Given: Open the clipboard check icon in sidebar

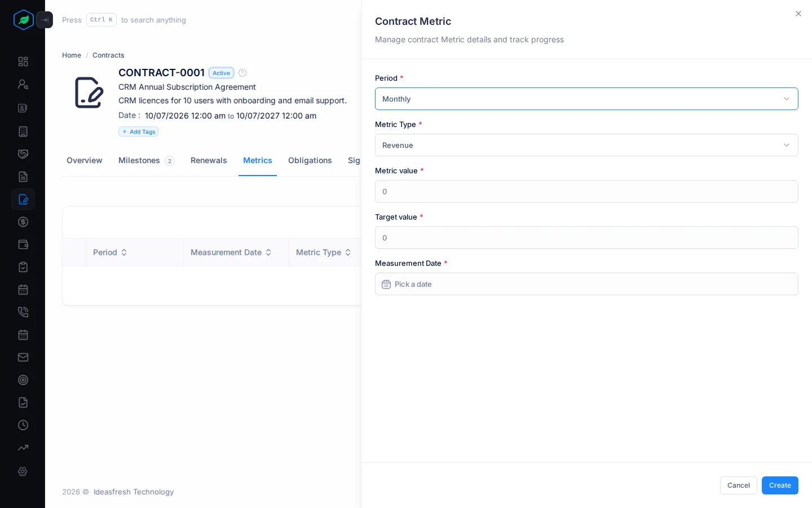Looking at the screenshot, I should click(x=23, y=267).
